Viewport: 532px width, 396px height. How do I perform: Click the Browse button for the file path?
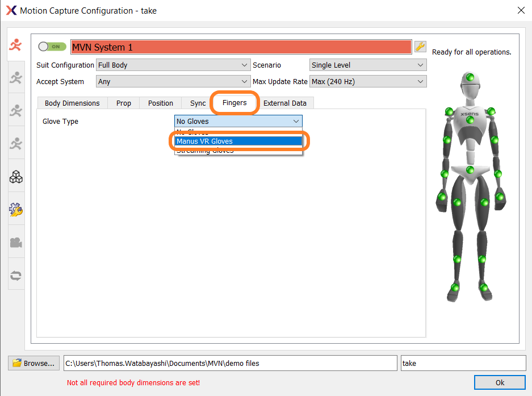pos(33,363)
